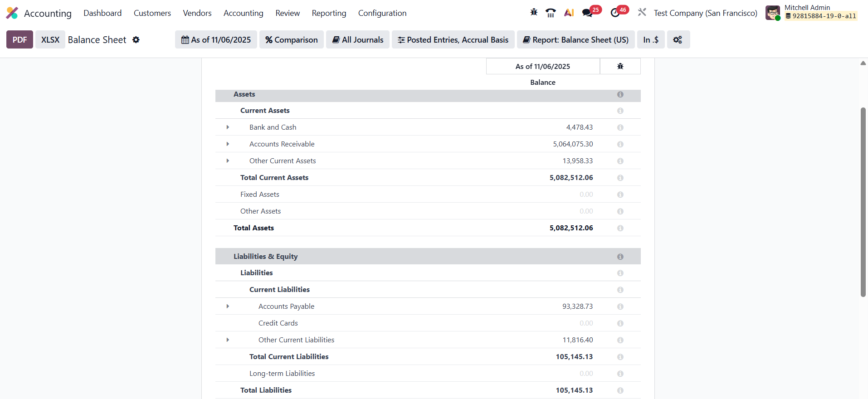Click info icon on Total Liabilities row
Image resolution: width=868 pixels, height=399 pixels.
tap(620, 390)
